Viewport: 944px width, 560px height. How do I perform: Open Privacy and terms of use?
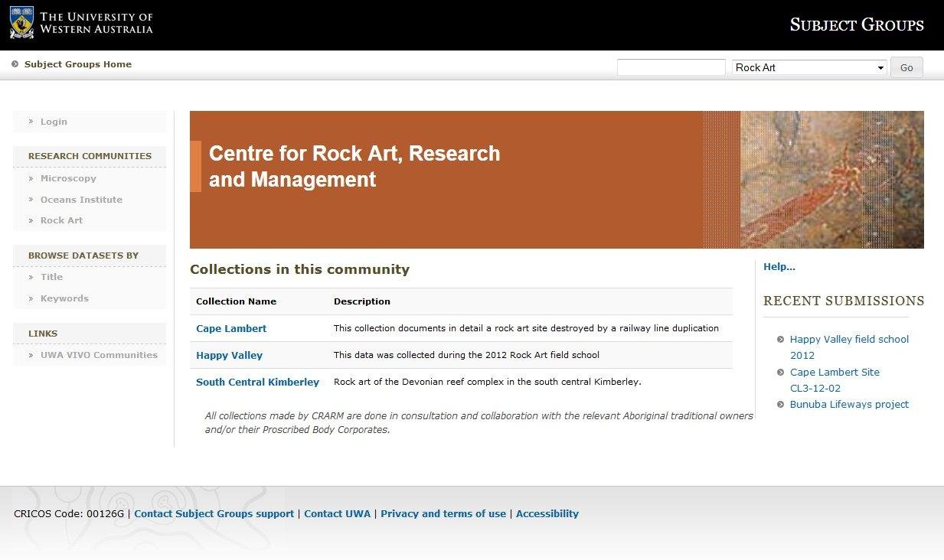(x=443, y=513)
